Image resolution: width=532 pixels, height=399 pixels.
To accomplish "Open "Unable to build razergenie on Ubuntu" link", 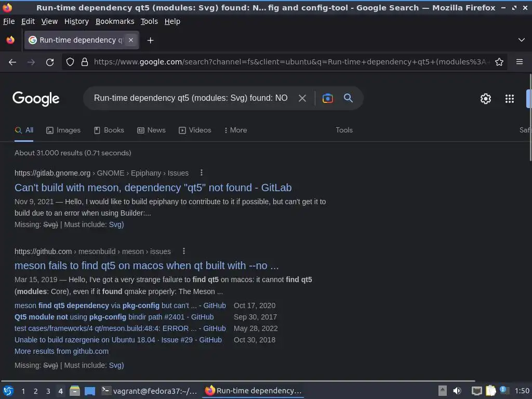I will tap(118, 340).
